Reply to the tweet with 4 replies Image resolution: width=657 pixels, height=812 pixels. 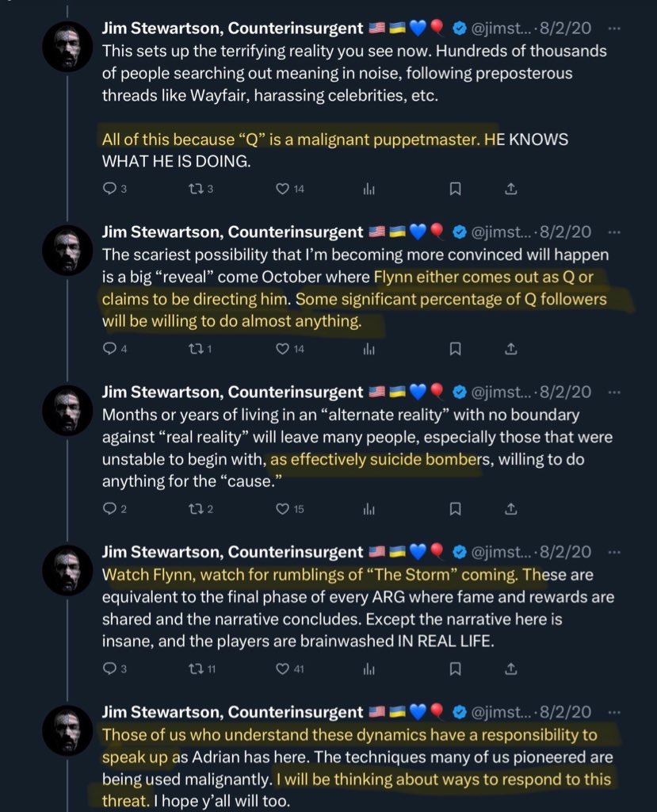[114, 349]
